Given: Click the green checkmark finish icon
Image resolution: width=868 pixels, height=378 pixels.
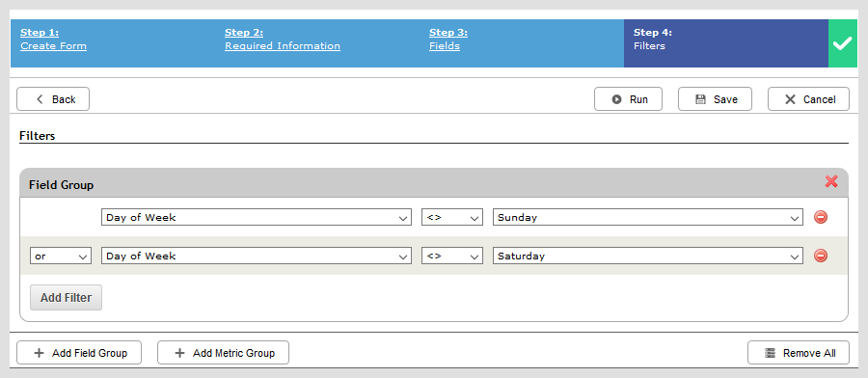Looking at the screenshot, I should click(842, 43).
